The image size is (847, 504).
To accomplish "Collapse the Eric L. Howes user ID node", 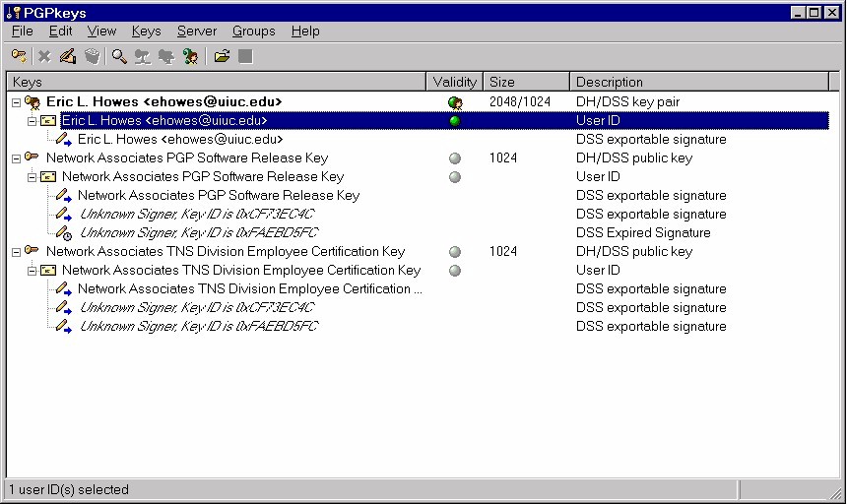I will click(32, 121).
